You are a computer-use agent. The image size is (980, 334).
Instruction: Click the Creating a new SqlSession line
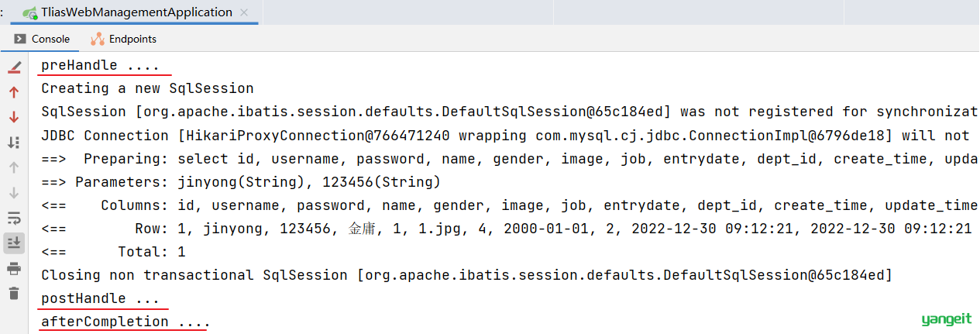[147, 88]
